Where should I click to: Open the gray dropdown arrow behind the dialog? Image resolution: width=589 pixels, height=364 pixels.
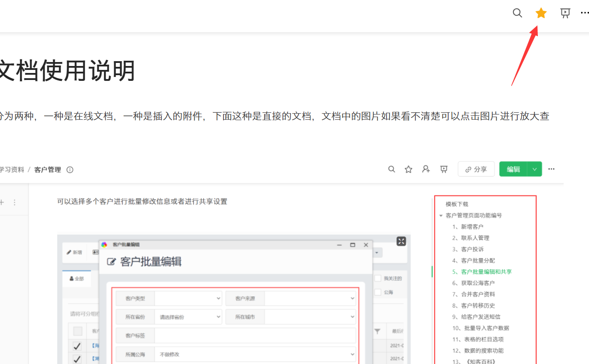point(376,253)
